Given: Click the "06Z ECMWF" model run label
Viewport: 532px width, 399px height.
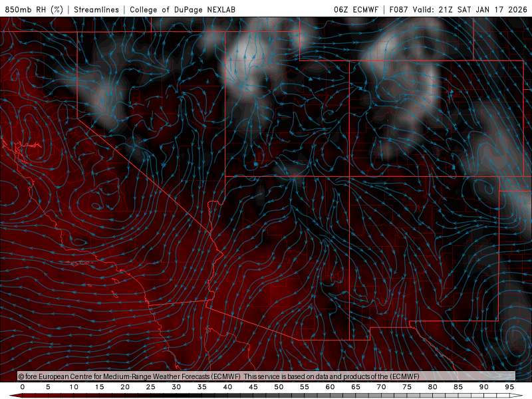Looking at the screenshot, I should coord(356,9).
